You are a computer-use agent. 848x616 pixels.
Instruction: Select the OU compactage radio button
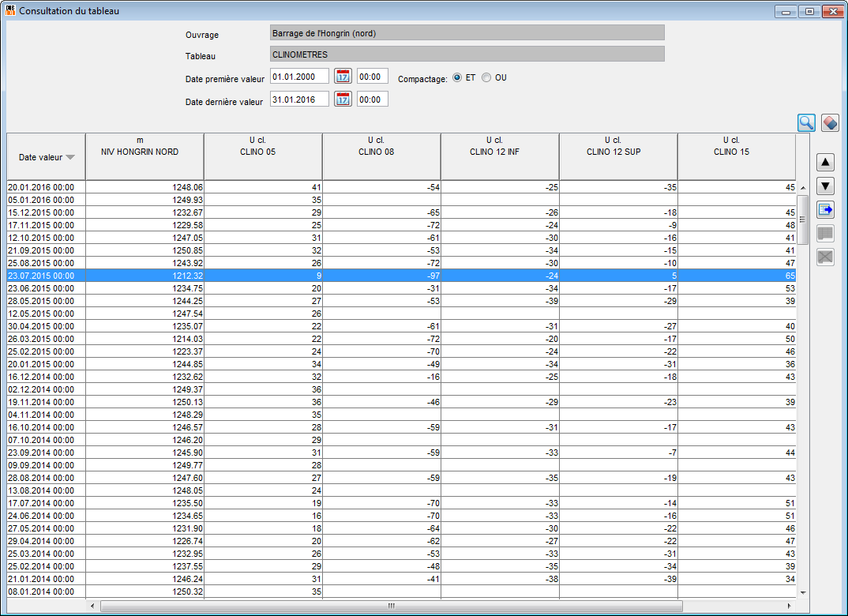point(486,78)
